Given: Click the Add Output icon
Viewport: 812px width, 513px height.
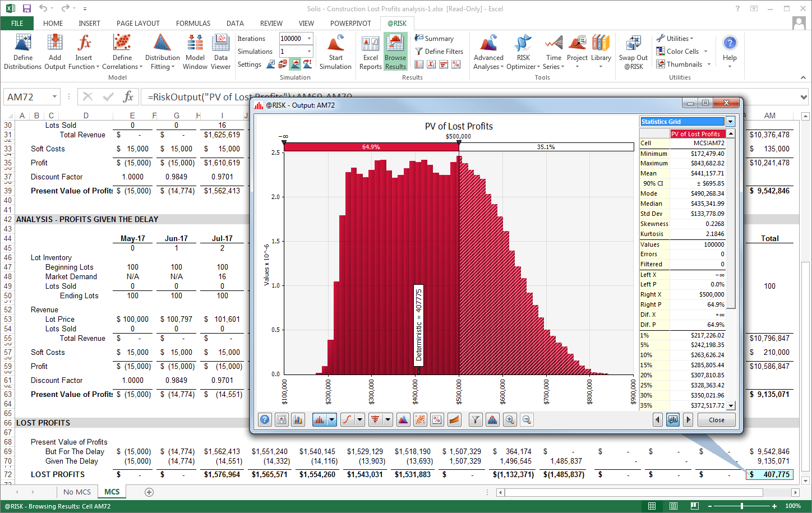Looking at the screenshot, I should 55,52.
